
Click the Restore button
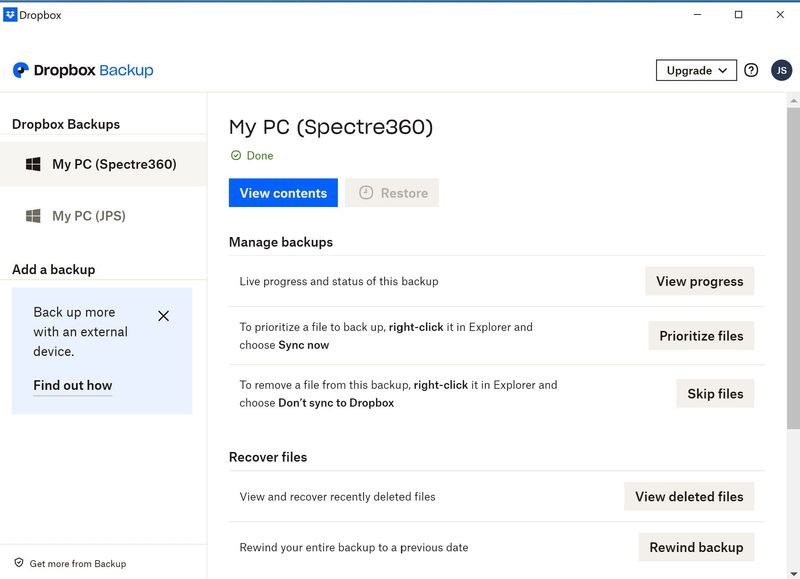(392, 193)
